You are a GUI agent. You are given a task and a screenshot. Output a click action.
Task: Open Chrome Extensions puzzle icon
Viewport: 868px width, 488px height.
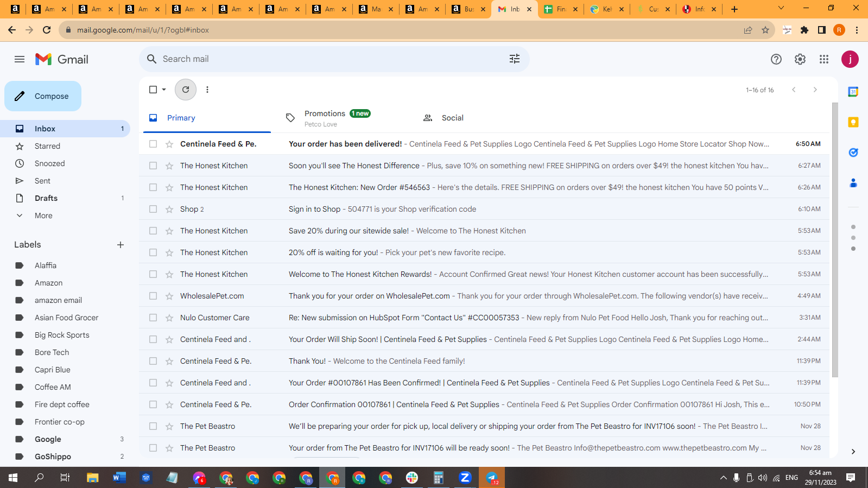point(804,30)
